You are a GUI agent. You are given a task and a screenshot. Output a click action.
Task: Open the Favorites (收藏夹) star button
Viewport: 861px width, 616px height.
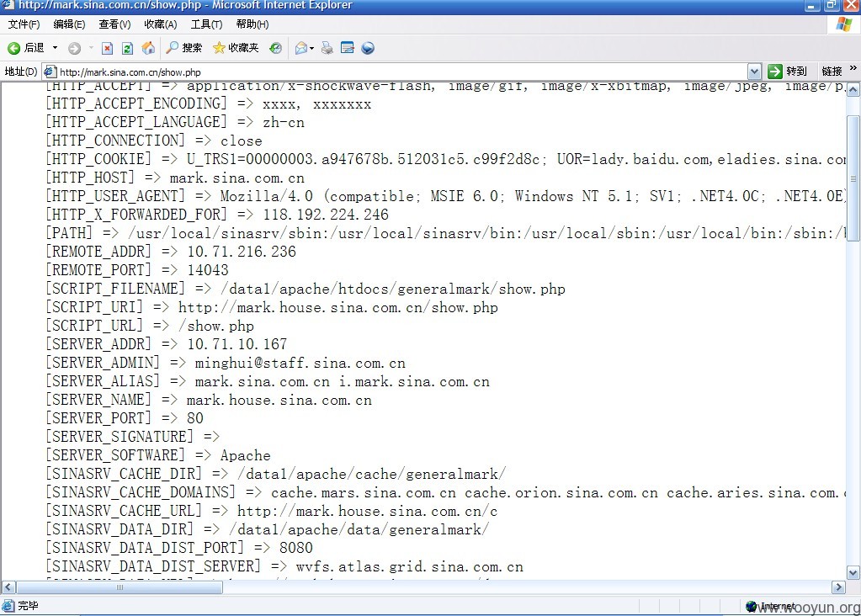pyautogui.click(x=236, y=48)
